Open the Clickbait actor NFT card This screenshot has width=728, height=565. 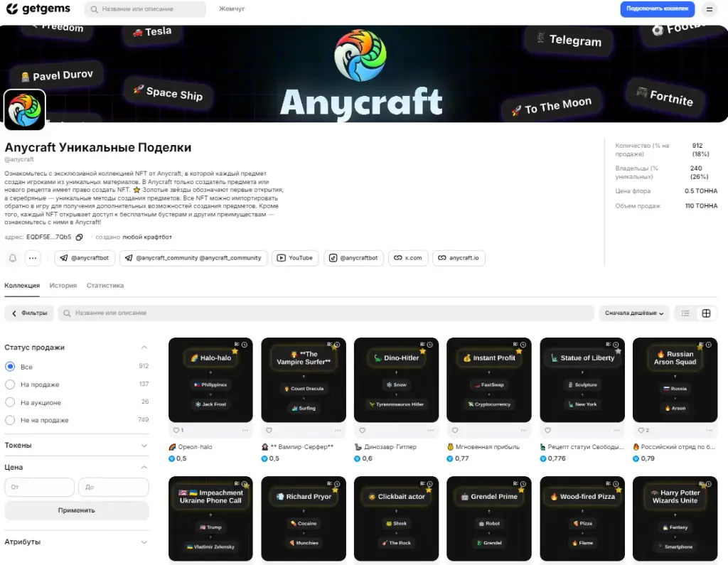click(x=397, y=519)
